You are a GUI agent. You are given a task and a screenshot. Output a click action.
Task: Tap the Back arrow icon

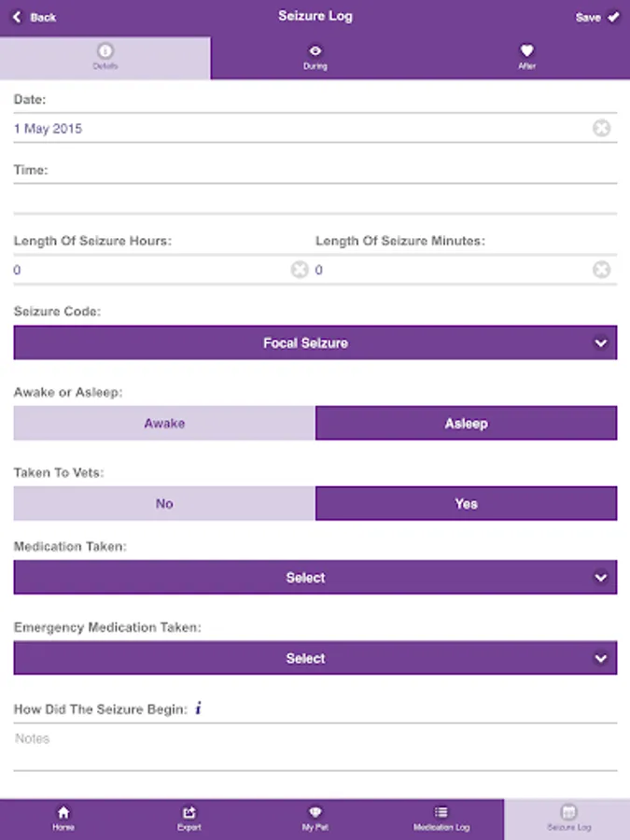[17, 18]
